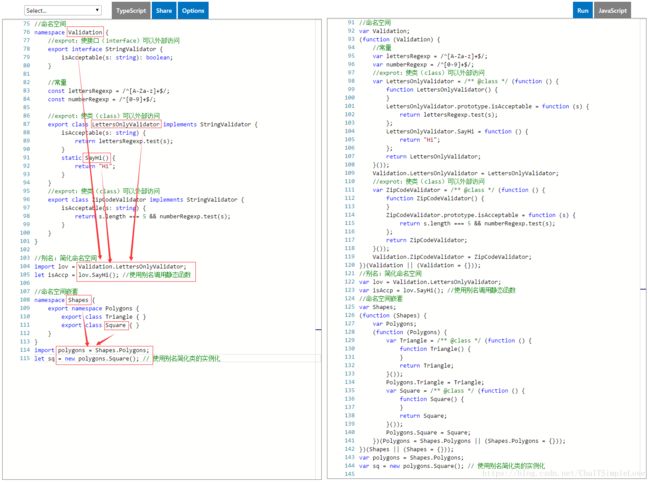The height and width of the screenshot is (482, 650).
Task: Click 'var Polygons;' output line
Action: pos(395,324)
